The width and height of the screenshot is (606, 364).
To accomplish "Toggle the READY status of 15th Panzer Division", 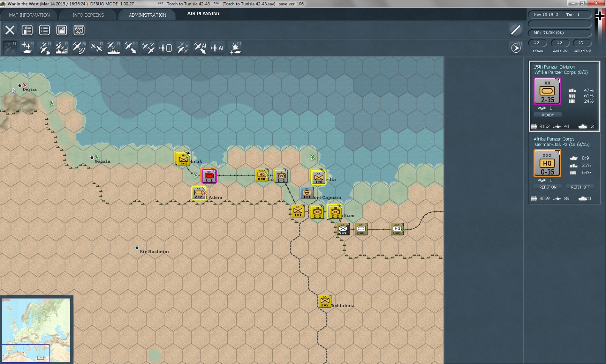I will [x=548, y=115].
